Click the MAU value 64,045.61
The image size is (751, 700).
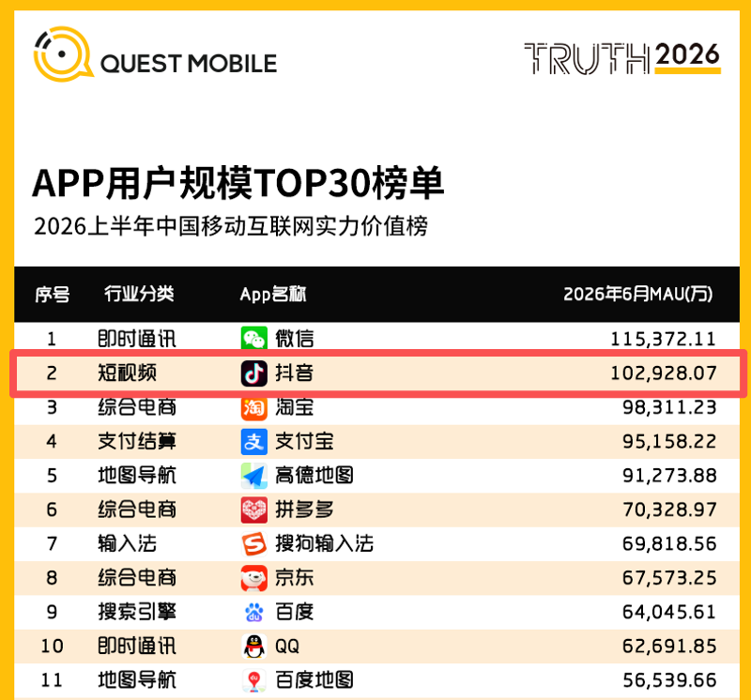669,612
